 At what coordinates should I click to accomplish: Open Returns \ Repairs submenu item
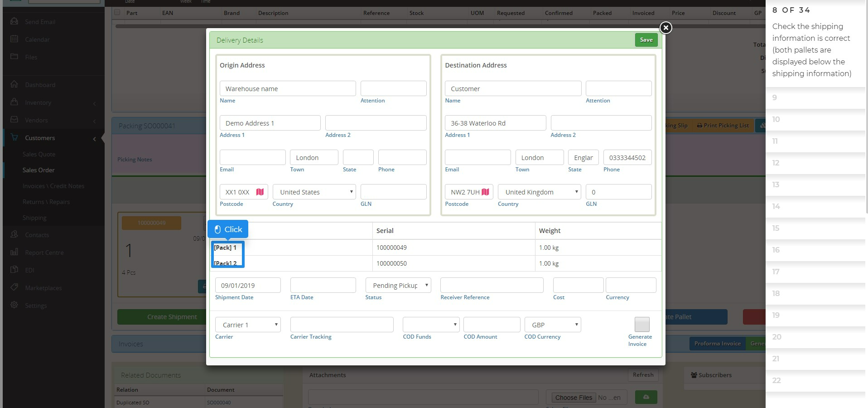click(x=46, y=202)
